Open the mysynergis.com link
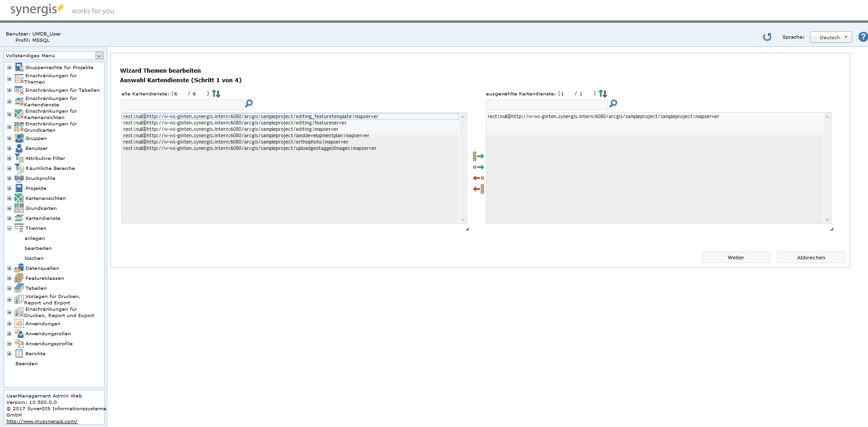This screenshot has height=427, width=868. (x=41, y=421)
